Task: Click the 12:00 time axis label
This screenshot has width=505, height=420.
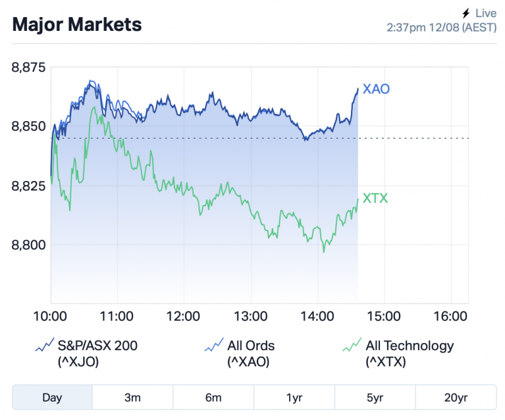Action: pos(184,316)
